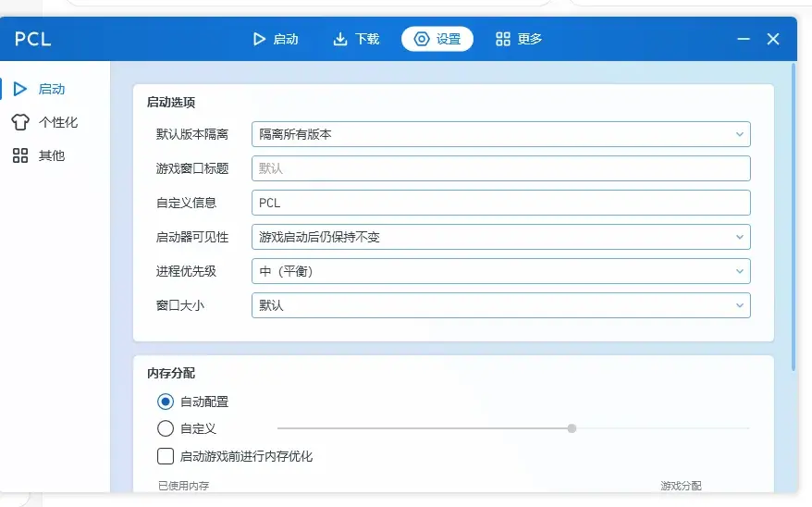Click the 更多 grid icon in top bar
This screenshot has height=507, width=812.
pos(503,39)
